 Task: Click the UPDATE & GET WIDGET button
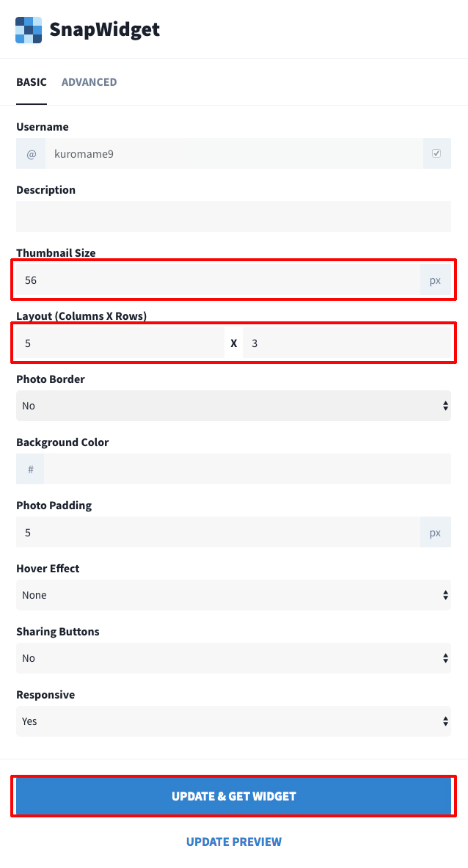pyautogui.click(x=233, y=796)
